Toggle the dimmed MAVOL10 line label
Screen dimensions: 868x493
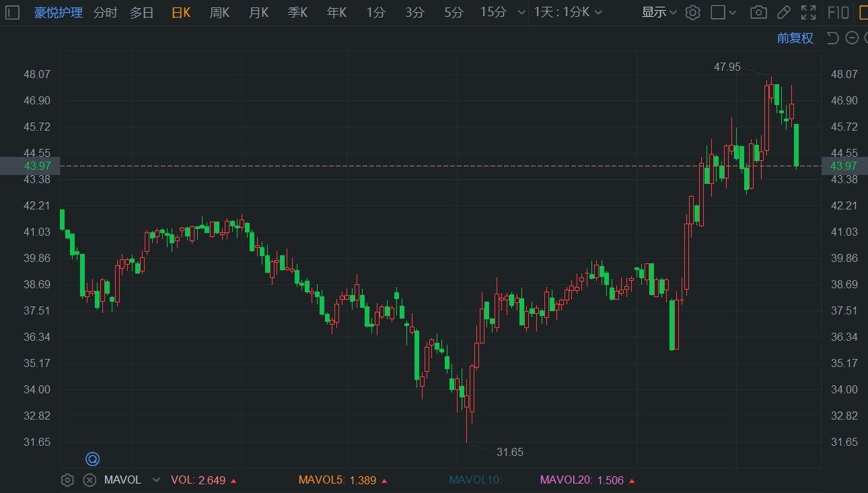(476, 480)
